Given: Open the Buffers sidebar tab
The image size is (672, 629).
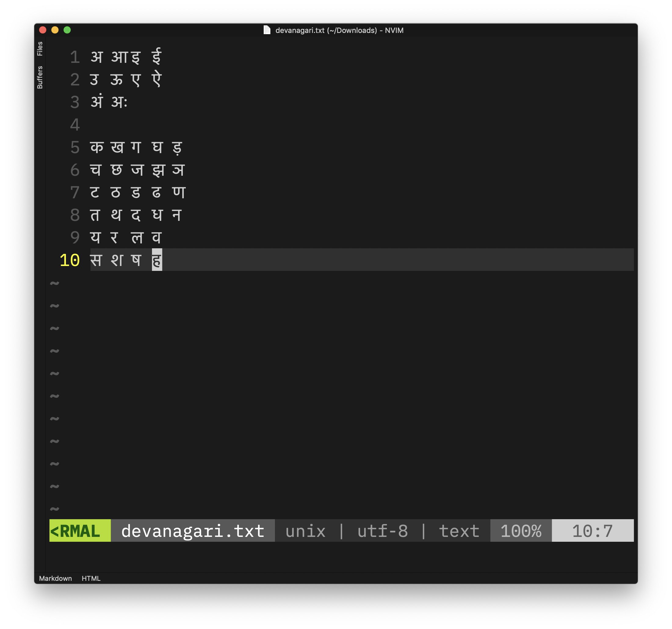Looking at the screenshot, I should [40, 77].
